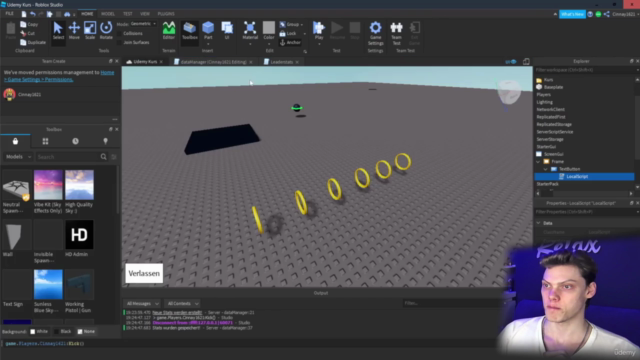
Task: Select White background option
Action: point(39,331)
